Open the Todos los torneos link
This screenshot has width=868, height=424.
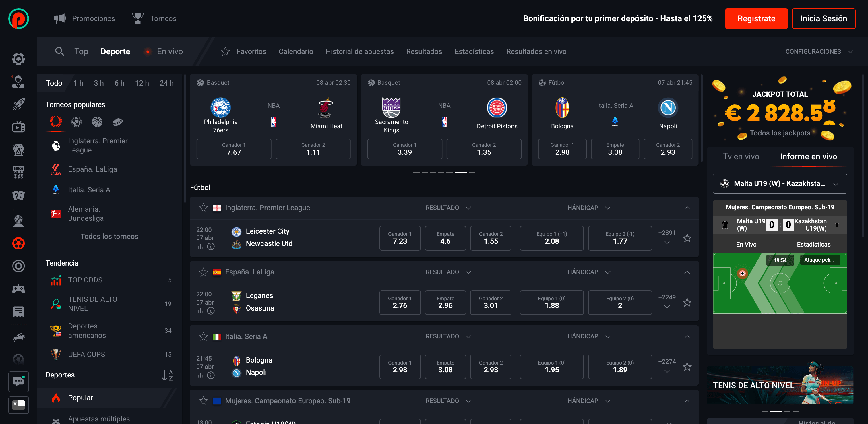[x=109, y=236]
